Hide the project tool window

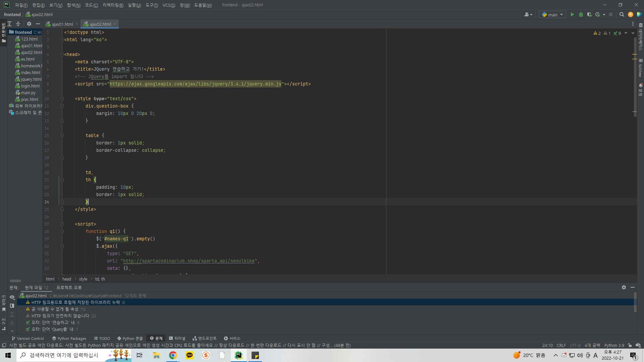click(x=38, y=24)
